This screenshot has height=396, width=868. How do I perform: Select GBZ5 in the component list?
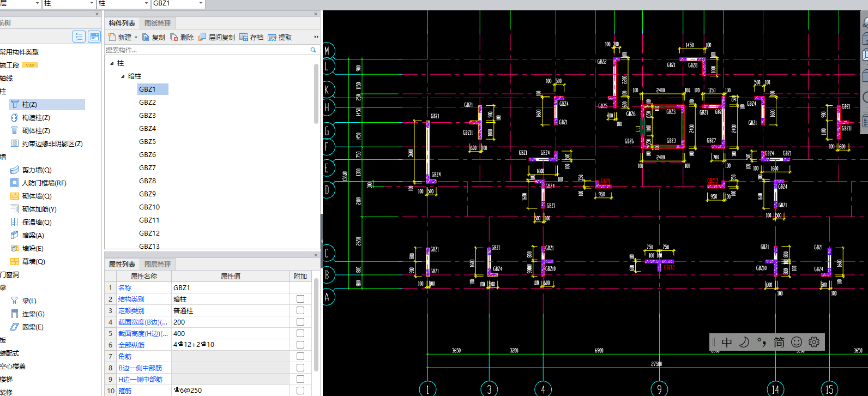coord(147,141)
